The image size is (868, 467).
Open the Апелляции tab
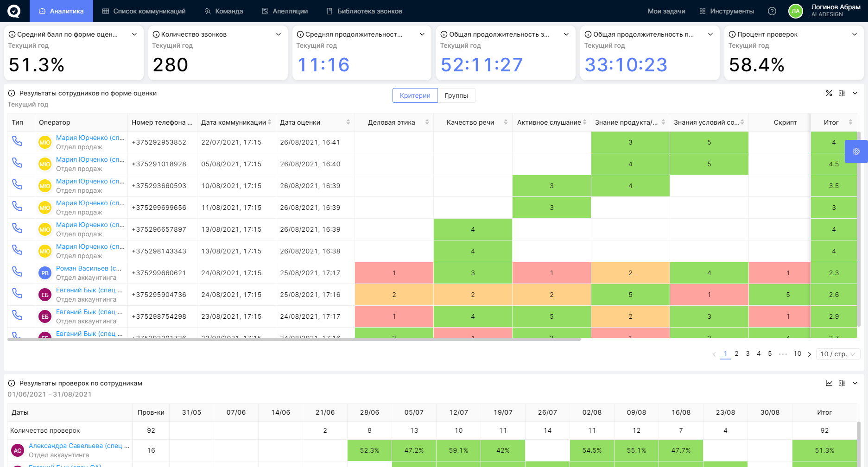[285, 11]
